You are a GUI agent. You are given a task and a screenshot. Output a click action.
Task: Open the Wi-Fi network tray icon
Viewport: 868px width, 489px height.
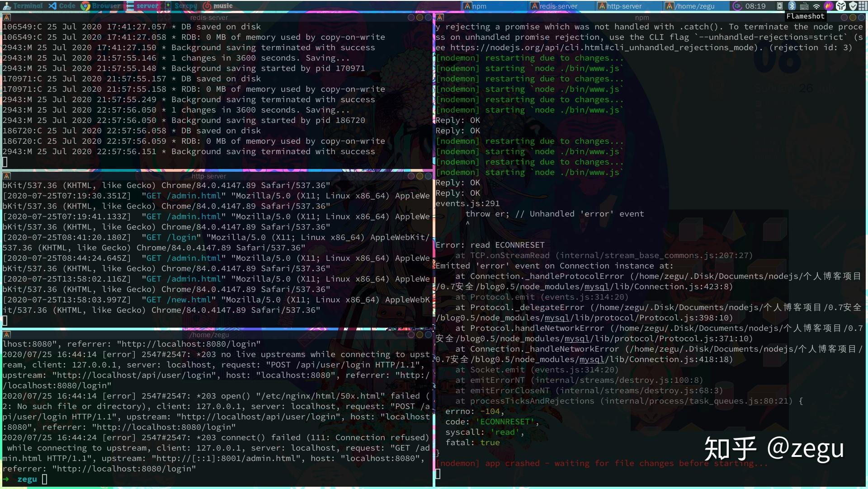pos(816,6)
